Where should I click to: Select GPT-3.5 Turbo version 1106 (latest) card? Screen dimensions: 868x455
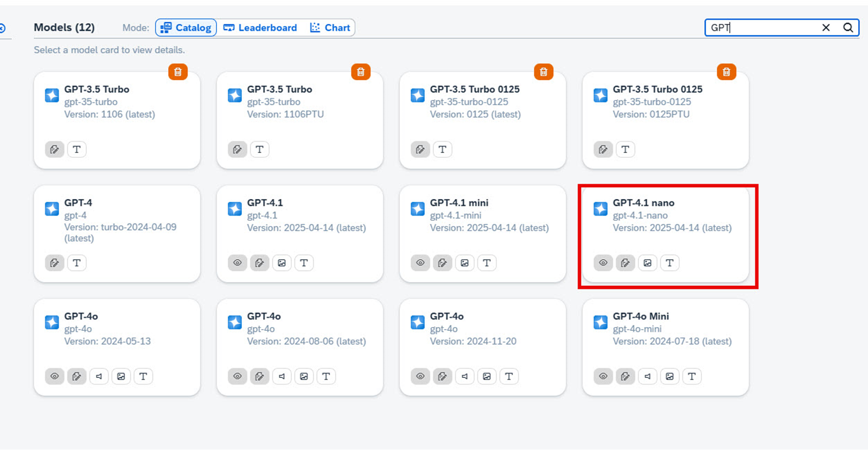click(117, 120)
